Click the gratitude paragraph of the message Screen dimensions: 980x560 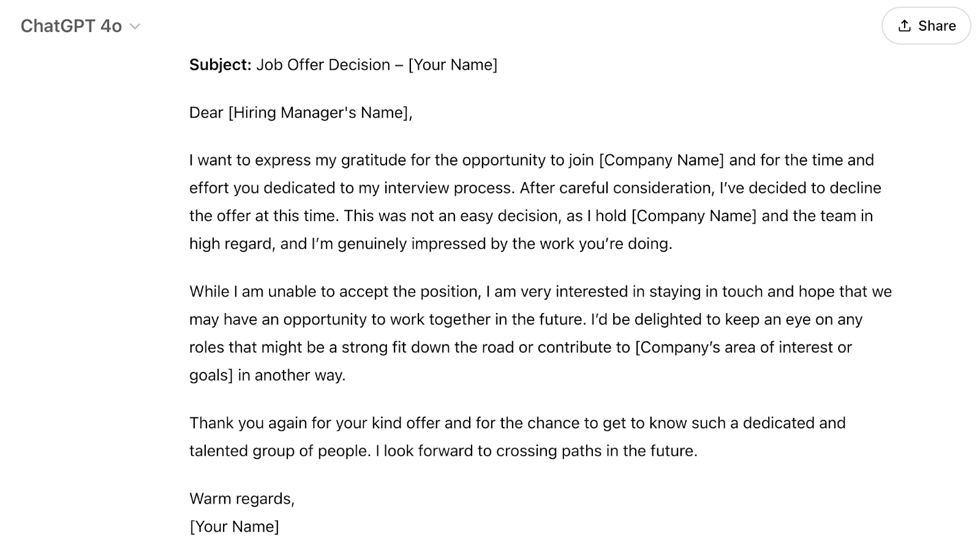pos(533,202)
